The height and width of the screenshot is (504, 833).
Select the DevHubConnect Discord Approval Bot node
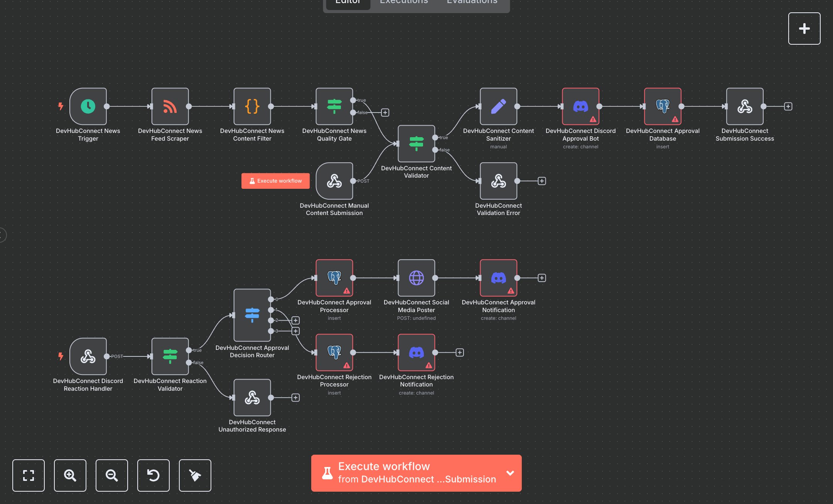click(580, 106)
